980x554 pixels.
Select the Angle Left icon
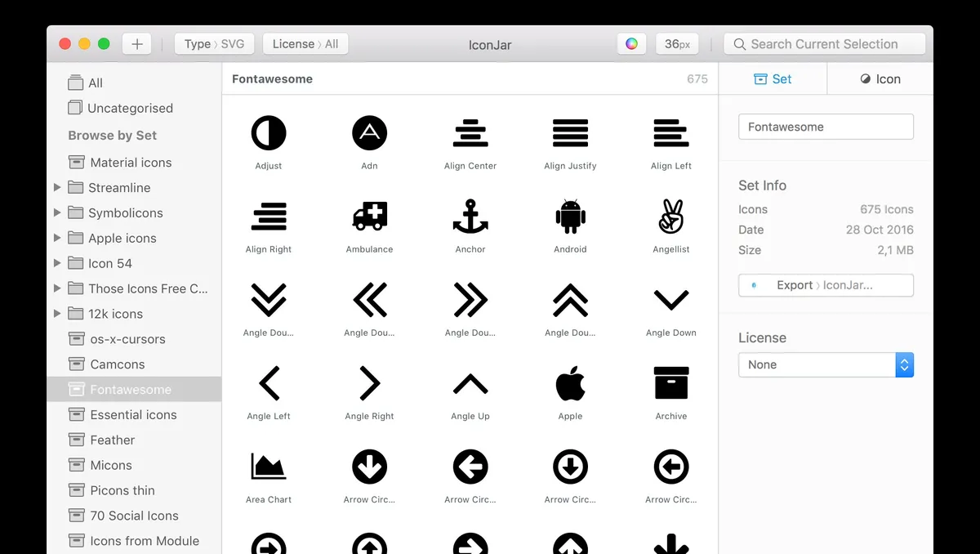point(269,383)
